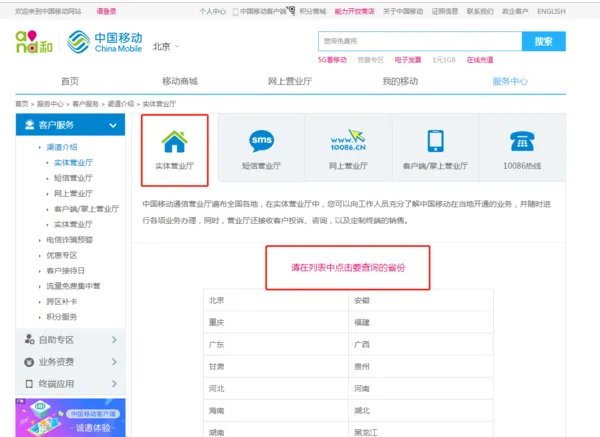Open 积分商城 in top bar
The height and width of the screenshot is (437, 600).
(313, 11)
